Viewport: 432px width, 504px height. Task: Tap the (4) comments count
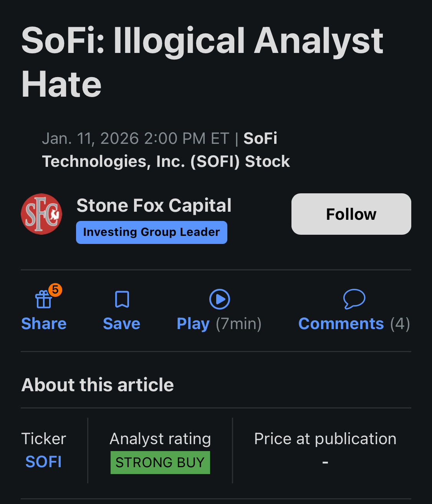[x=400, y=324]
